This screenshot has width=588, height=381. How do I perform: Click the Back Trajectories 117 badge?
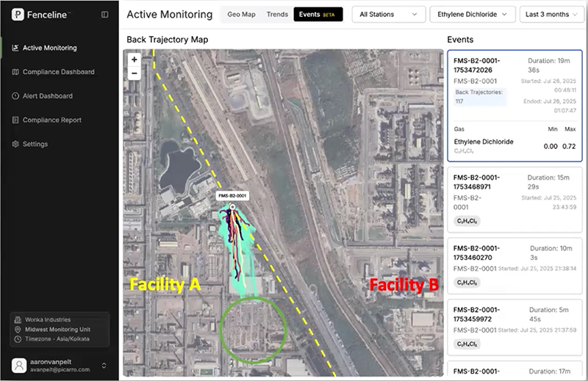click(x=478, y=97)
